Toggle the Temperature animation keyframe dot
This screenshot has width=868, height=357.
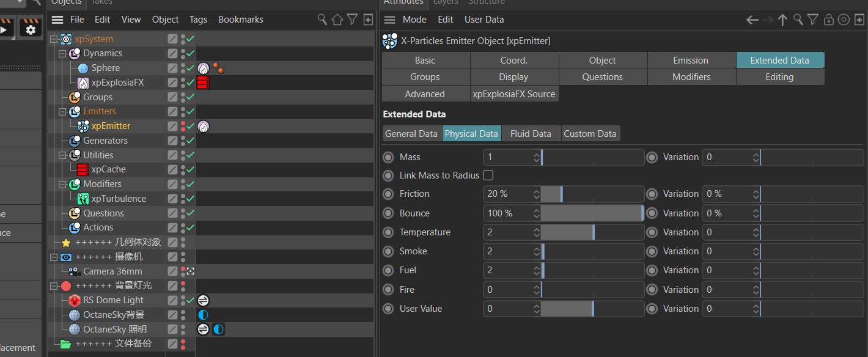(x=388, y=232)
